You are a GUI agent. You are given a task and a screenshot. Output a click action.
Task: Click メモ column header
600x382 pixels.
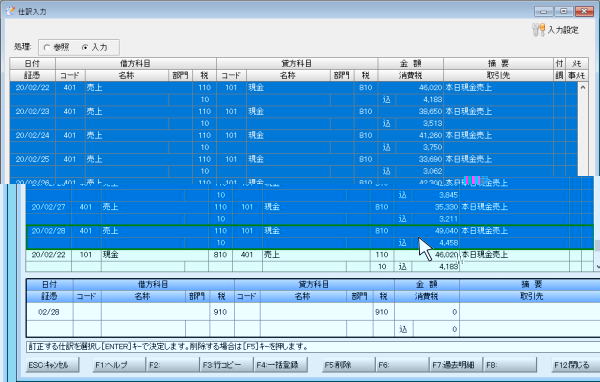pos(577,64)
